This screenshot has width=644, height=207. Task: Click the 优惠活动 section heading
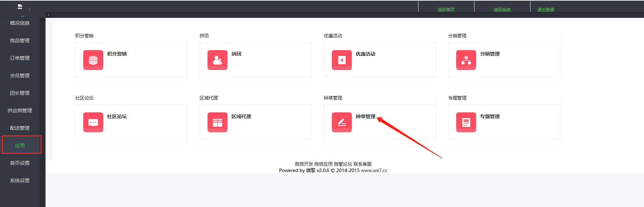point(333,36)
